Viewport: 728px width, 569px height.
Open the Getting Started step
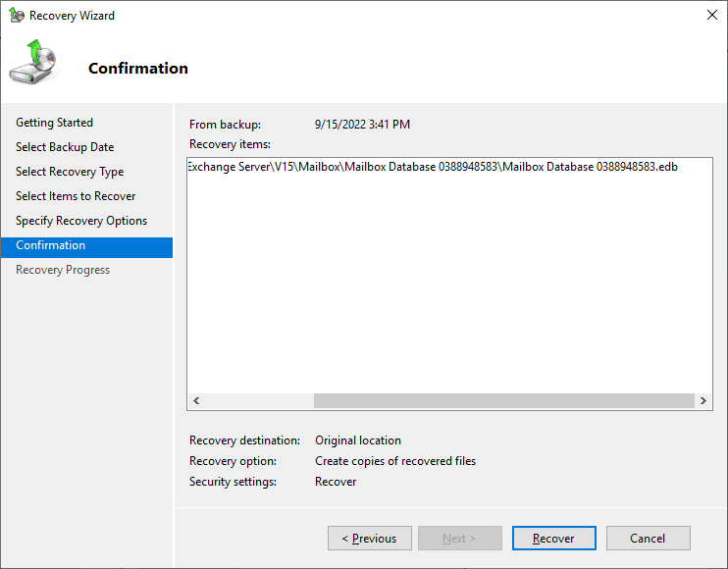(x=54, y=123)
